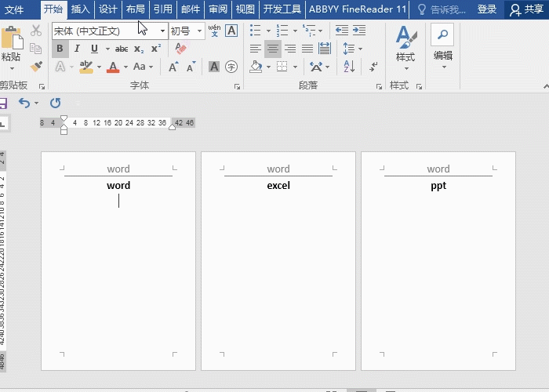Click the Format Painter brush icon
Image resolution: width=549 pixels, height=392 pixels.
click(36, 67)
